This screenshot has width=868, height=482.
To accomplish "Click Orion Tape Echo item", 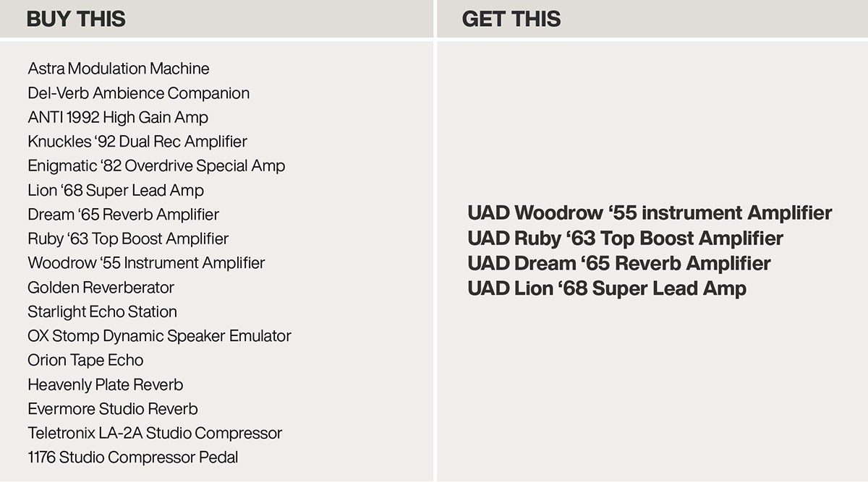I will (85, 361).
